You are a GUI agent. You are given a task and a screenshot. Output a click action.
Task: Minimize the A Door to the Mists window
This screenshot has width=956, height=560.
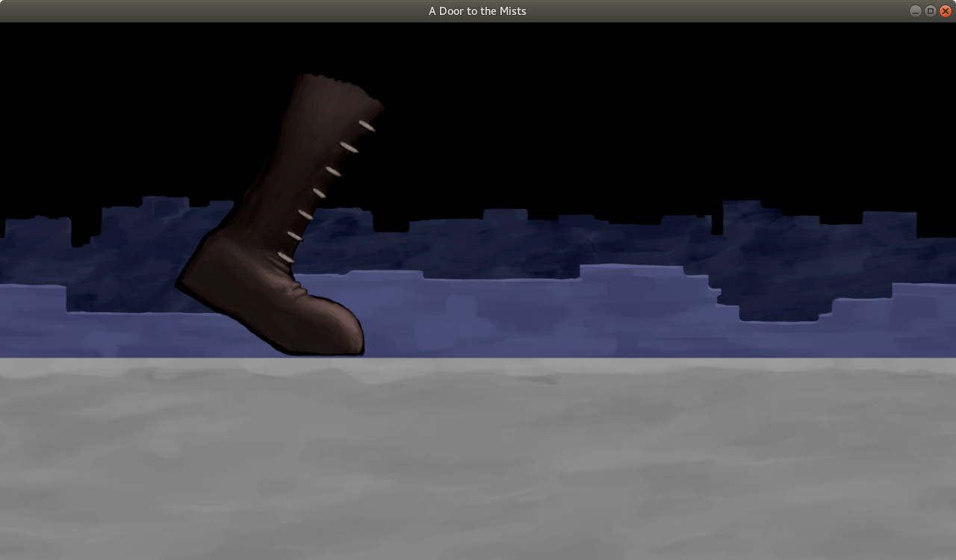coord(915,11)
